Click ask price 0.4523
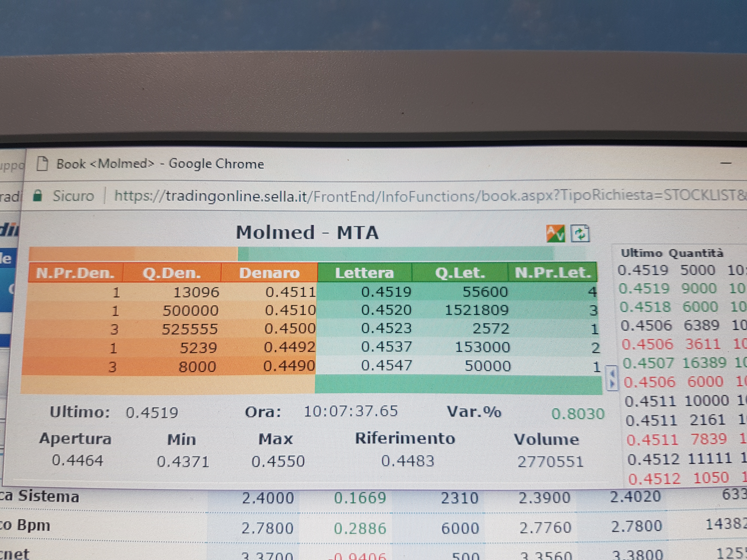The height and width of the screenshot is (560, 747). [386, 328]
